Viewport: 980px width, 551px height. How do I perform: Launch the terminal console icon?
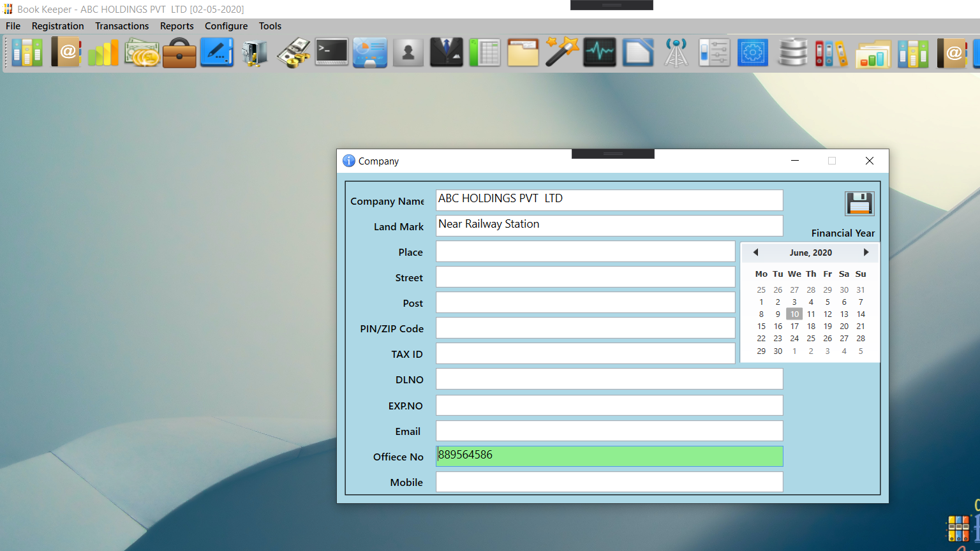(332, 53)
